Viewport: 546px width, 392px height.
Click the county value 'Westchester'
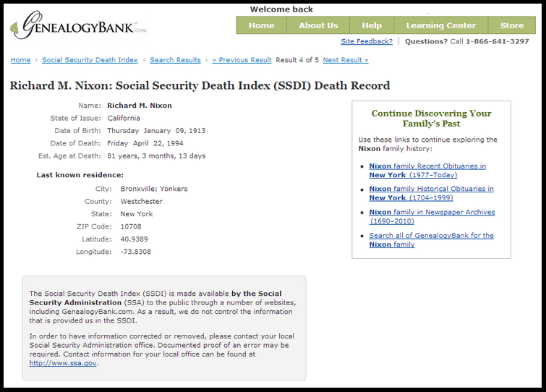(141, 201)
